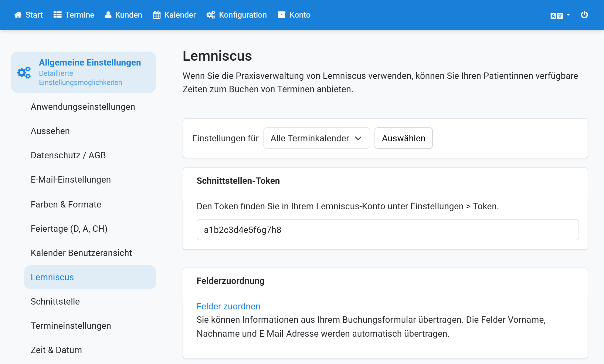604x364 pixels.
Task: Click the power logout icon
Action: tap(584, 15)
